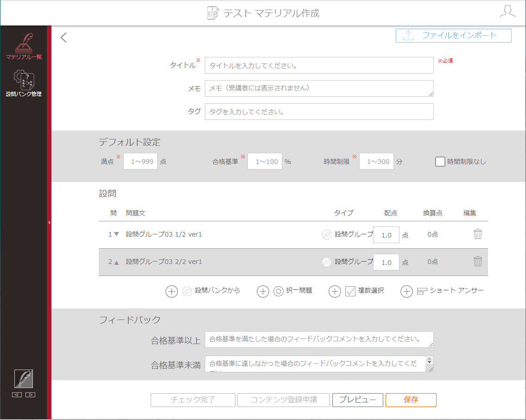Add 択一問題 with its plus icon
The height and width of the screenshot is (420, 526).
click(263, 291)
